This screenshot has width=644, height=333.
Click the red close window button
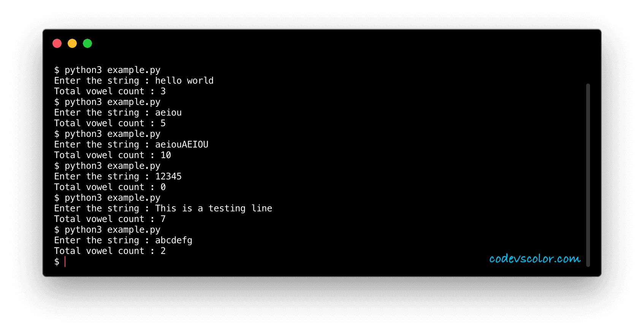pos(57,43)
